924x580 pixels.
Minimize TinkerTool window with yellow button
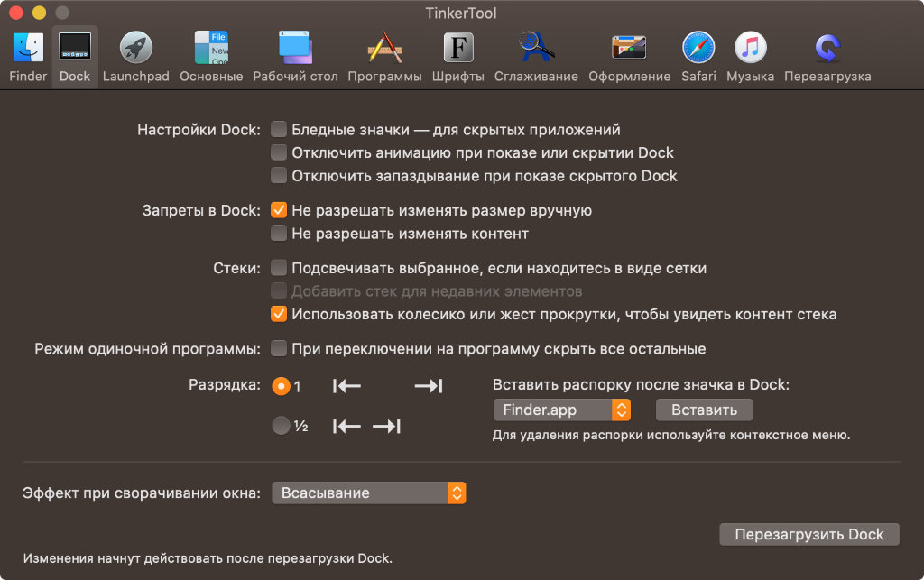pos(39,13)
